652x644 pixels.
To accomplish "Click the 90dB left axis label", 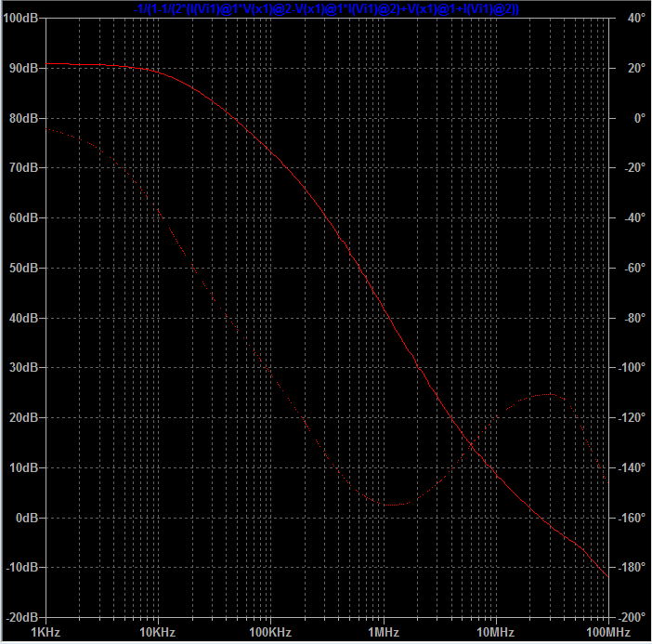I will (24, 68).
